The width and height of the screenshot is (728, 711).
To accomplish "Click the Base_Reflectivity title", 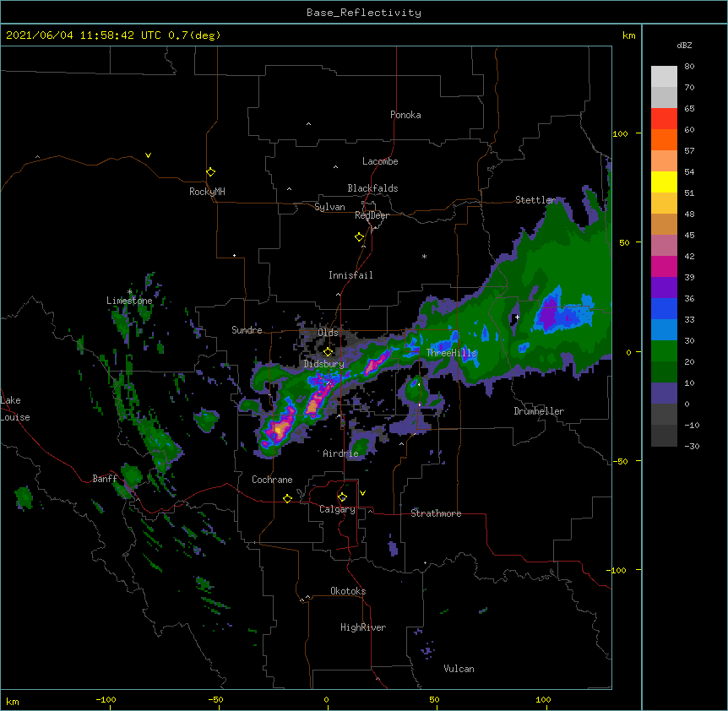I will coord(364,13).
